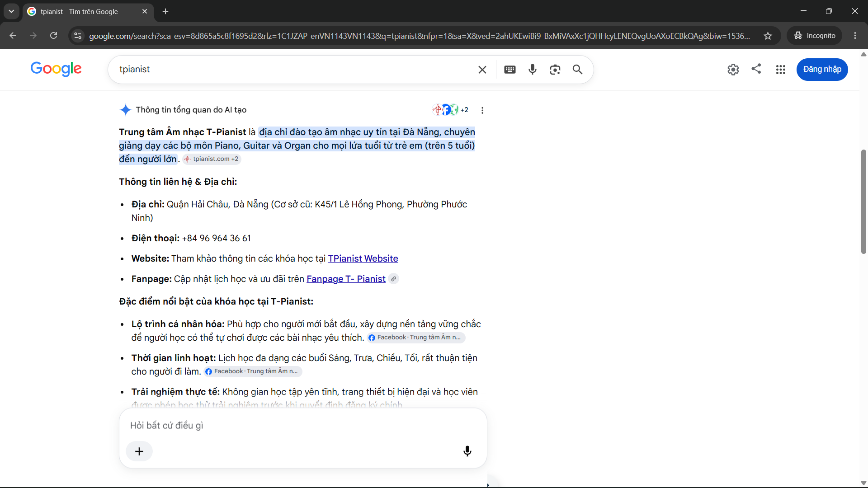Click the AI overview sparkle icon

125,110
